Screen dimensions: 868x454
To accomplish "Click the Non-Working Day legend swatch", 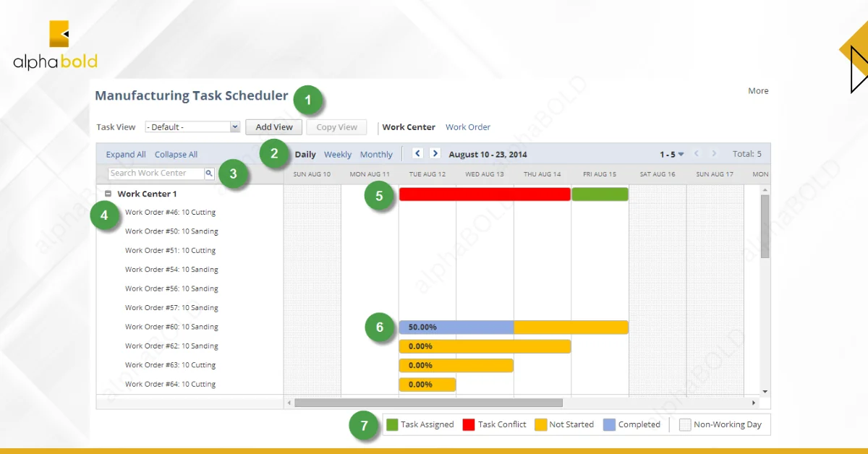I will [685, 424].
